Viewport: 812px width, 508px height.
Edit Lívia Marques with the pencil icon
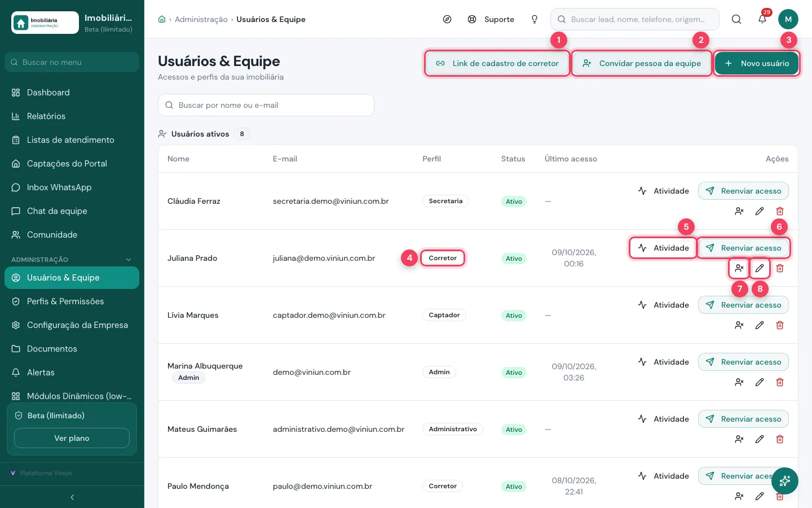(760, 325)
